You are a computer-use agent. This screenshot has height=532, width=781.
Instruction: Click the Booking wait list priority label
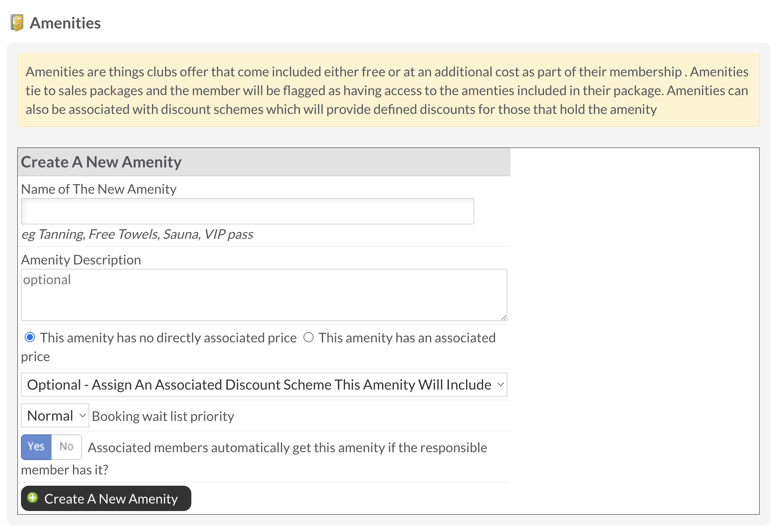[x=163, y=417]
